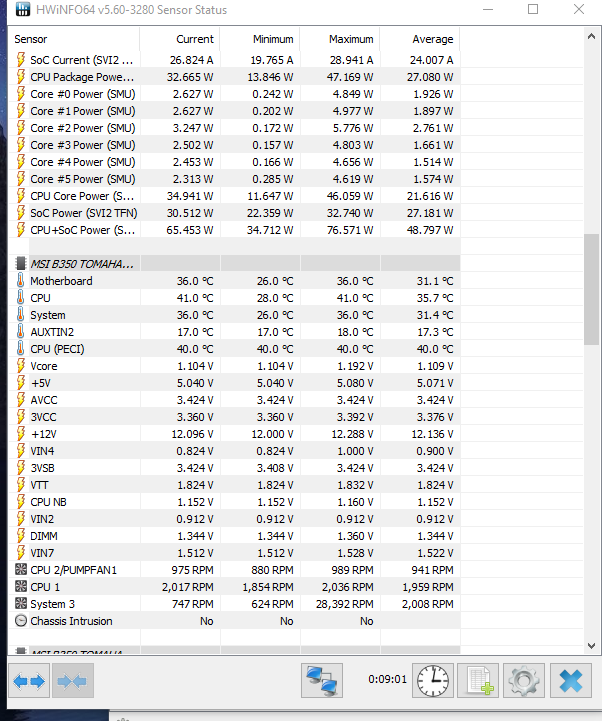
Task: Click the CPU 1 fan icon
Action: 21,587
